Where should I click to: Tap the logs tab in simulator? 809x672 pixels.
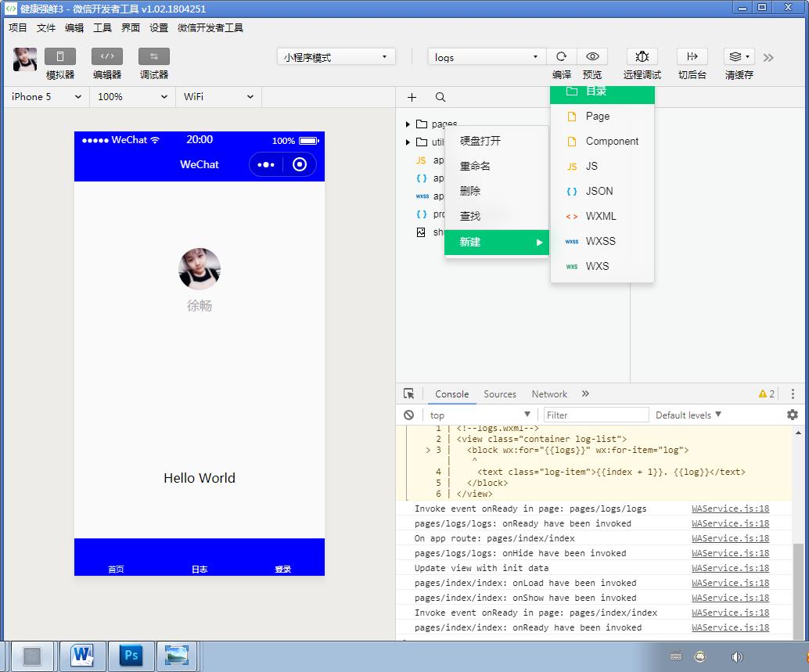coord(200,568)
